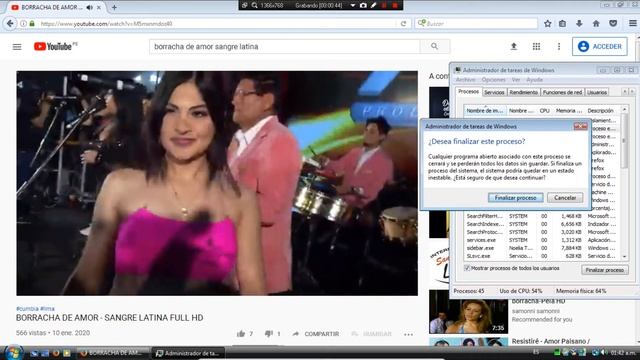This screenshot has width=640, height=360.
Task: Open the video more-actions ellipsis
Action: pos(409,334)
